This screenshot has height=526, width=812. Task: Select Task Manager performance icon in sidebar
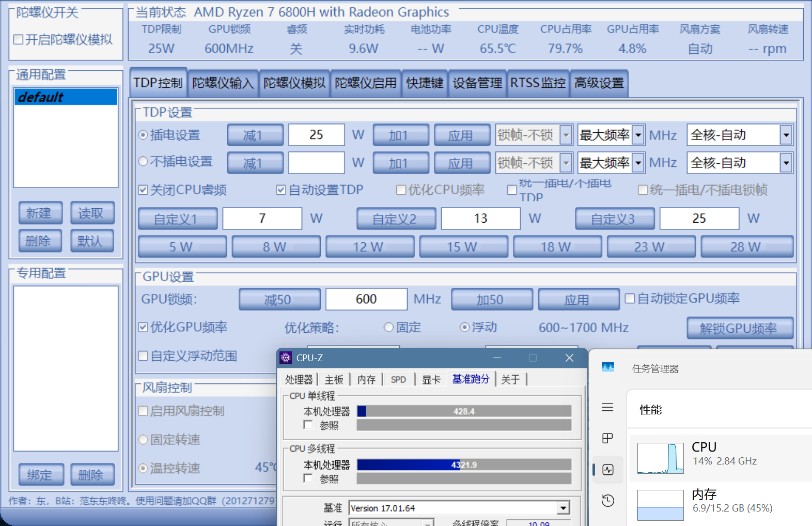[x=608, y=470]
